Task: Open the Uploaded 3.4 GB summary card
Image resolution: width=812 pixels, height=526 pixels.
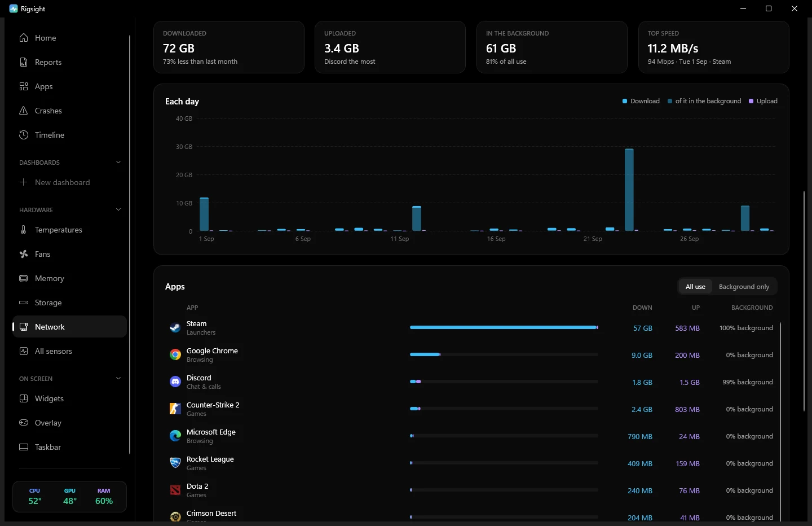Action: click(390, 47)
